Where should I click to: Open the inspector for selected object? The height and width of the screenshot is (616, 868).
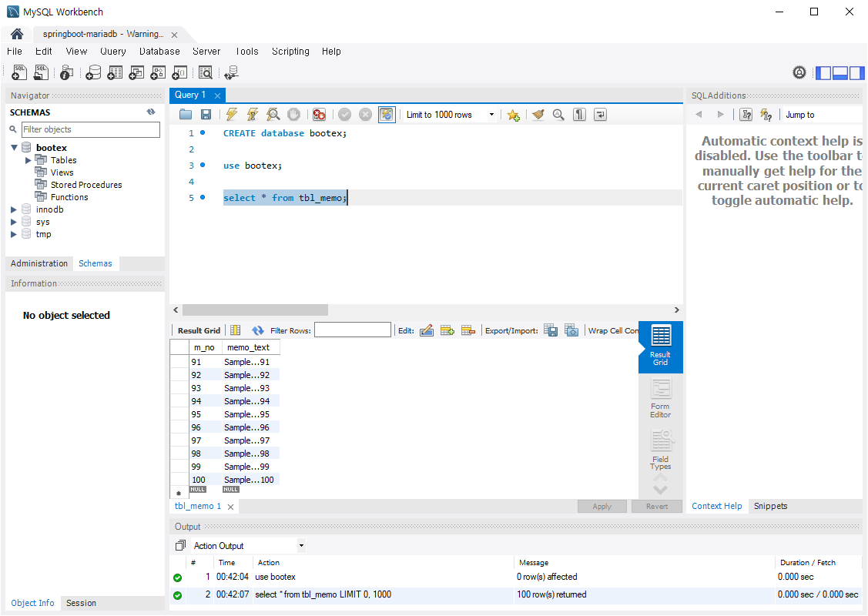point(66,72)
